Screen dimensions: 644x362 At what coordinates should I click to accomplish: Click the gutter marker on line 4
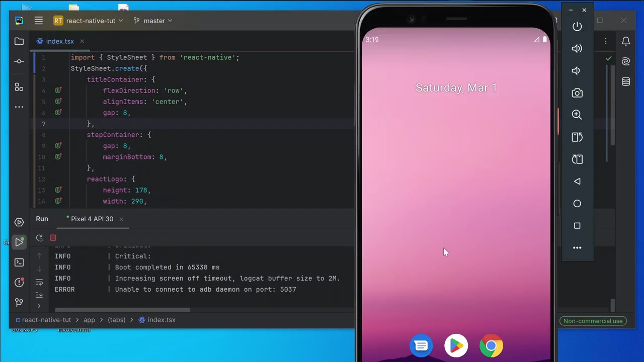click(x=58, y=90)
